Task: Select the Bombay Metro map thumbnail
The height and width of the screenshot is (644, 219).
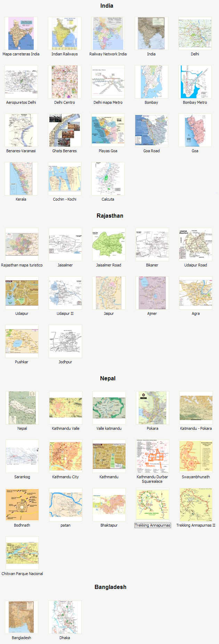Action: click(x=195, y=82)
